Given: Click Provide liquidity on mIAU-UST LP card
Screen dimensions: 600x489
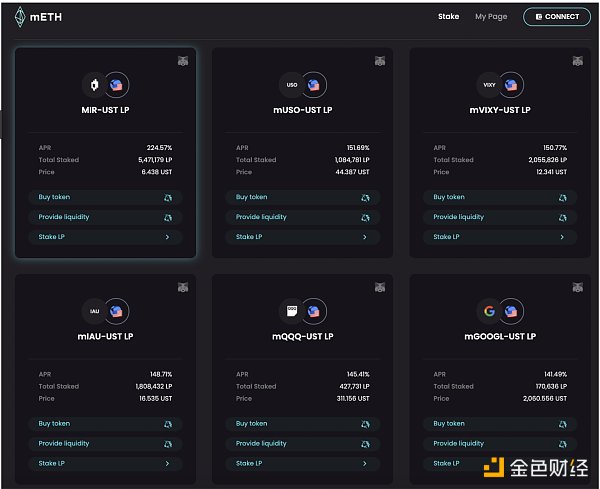Looking at the screenshot, I should pyautogui.click(x=105, y=444).
